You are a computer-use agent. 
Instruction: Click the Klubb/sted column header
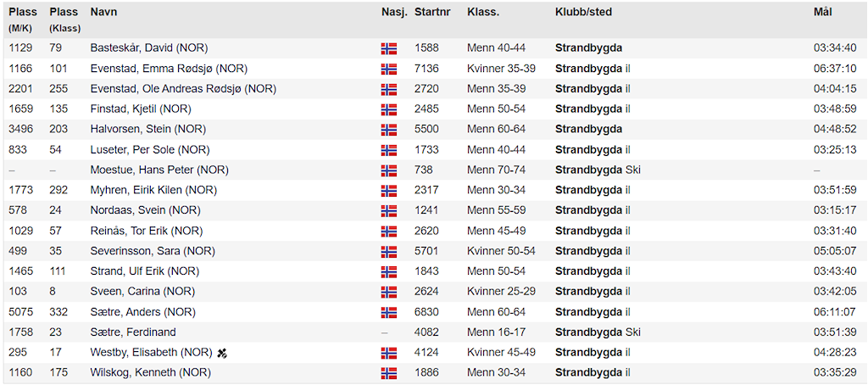click(583, 13)
